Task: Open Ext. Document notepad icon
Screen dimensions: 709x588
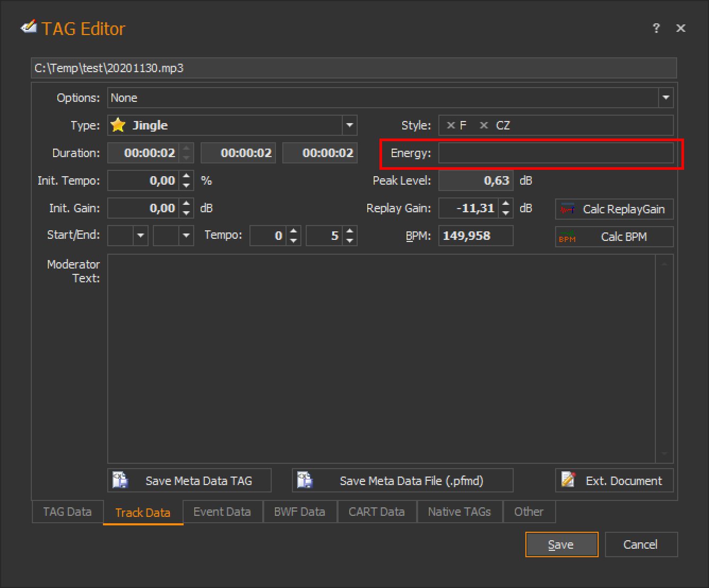Action: click(x=568, y=480)
